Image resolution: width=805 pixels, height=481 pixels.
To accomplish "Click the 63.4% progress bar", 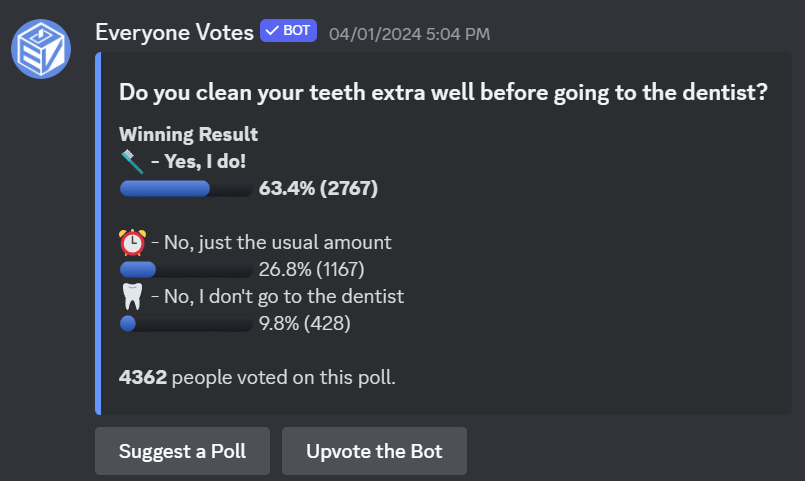I will [185, 188].
